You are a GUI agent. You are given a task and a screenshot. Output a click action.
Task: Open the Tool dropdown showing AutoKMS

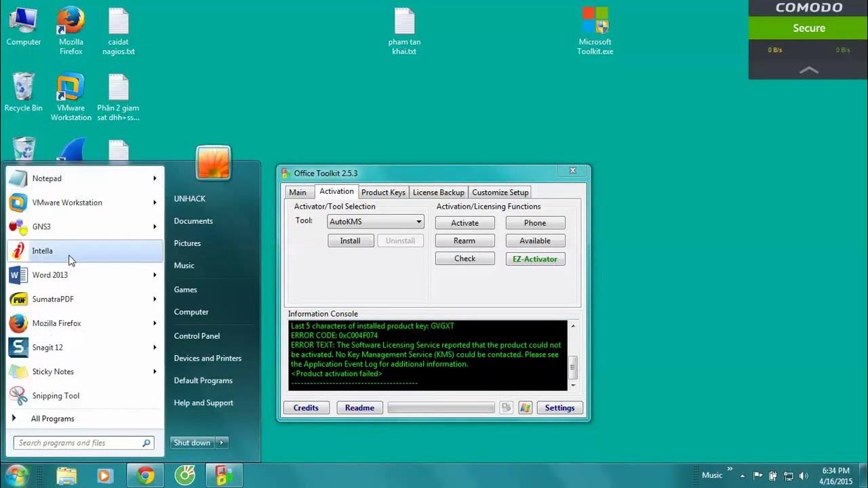tap(376, 222)
